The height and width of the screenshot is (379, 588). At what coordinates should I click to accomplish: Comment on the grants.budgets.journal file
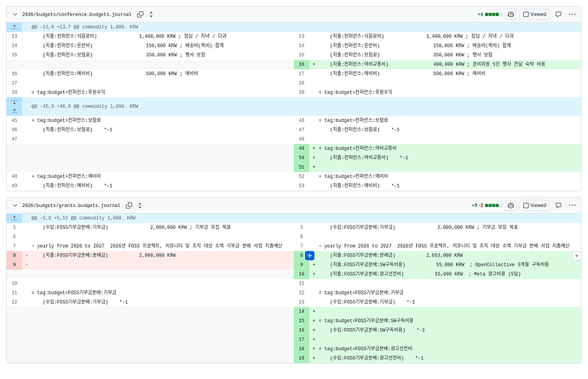tap(558, 205)
